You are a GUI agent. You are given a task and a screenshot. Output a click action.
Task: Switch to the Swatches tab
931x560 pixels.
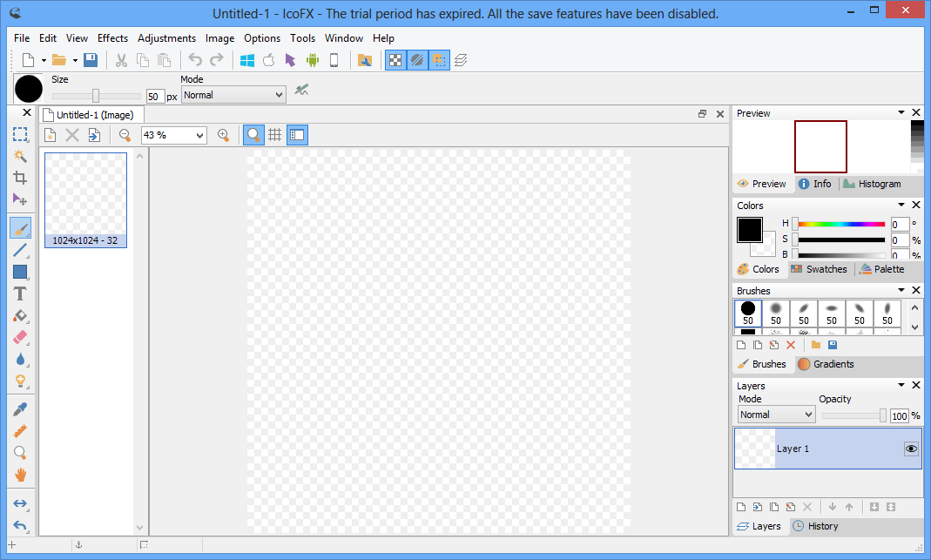[x=820, y=269]
